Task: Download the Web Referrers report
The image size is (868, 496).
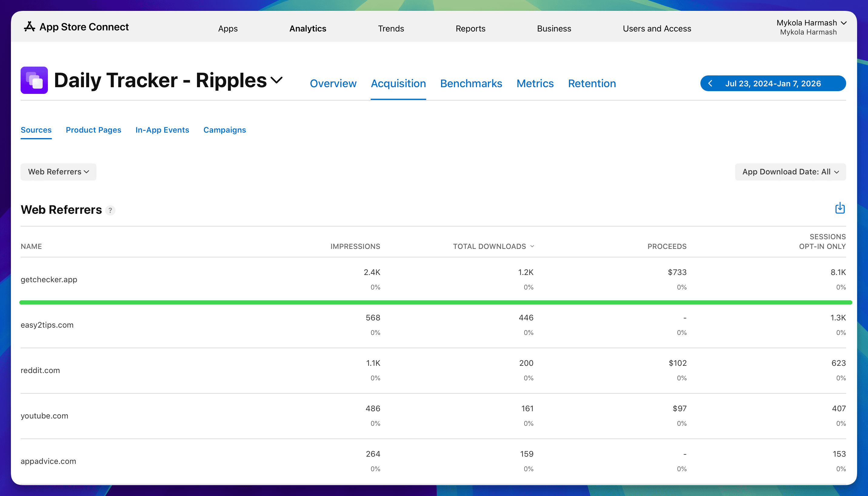Action: 840,208
